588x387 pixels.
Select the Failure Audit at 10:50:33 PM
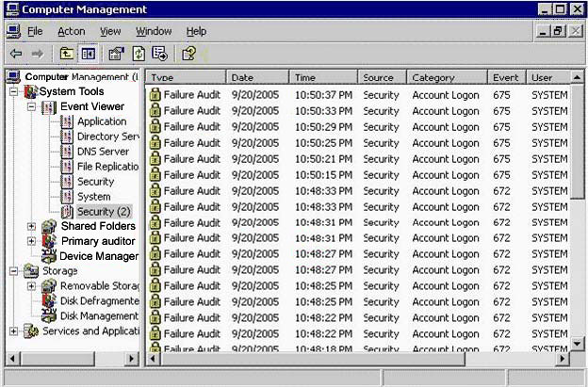[192, 111]
